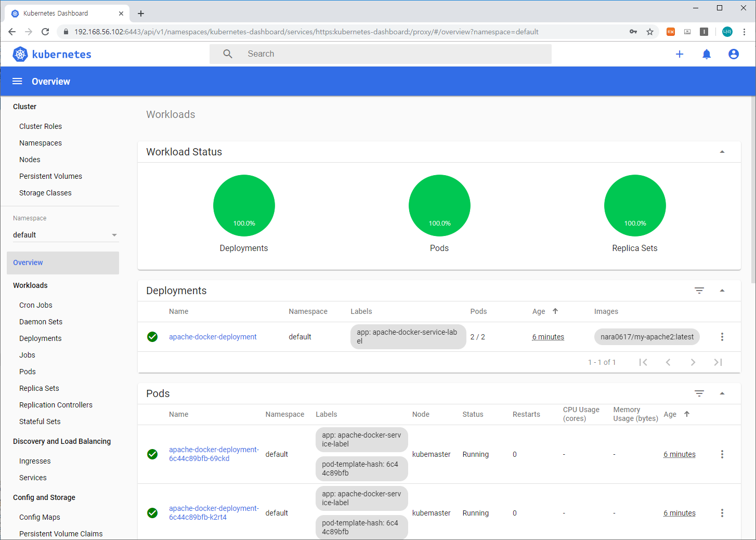Go to last page in Deployments pagination
Screen dimensions: 756x540
pos(718,362)
